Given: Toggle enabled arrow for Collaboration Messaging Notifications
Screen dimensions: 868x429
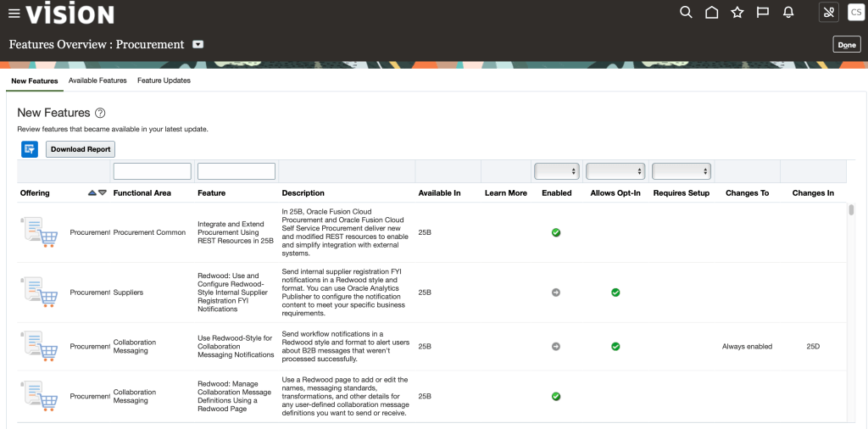Looking at the screenshot, I should pos(556,346).
